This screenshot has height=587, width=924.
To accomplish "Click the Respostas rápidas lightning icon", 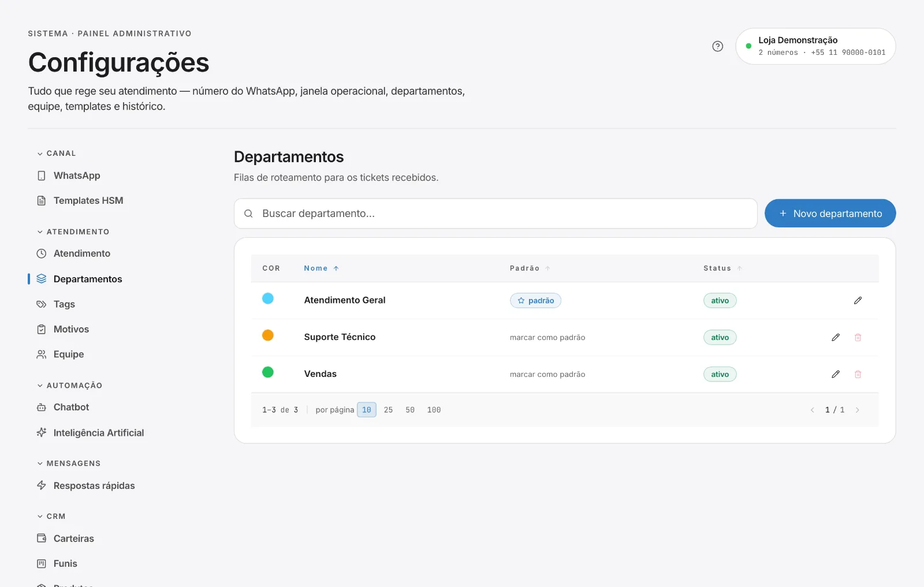I will [42, 485].
